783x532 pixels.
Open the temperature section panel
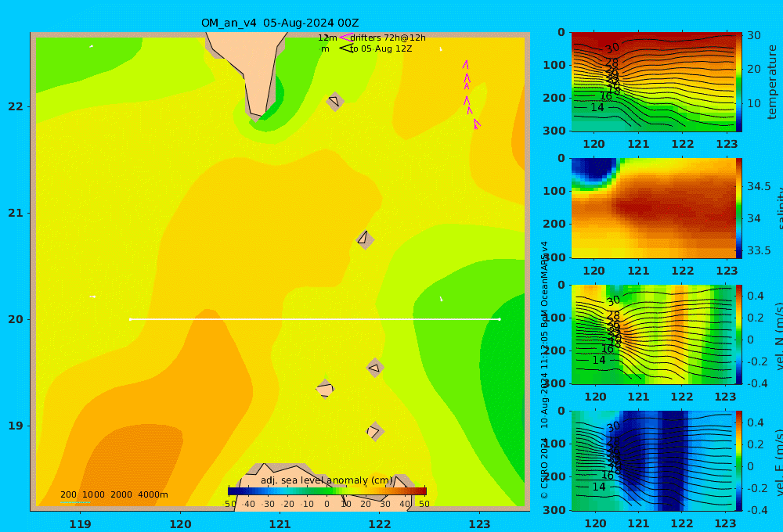654,82
